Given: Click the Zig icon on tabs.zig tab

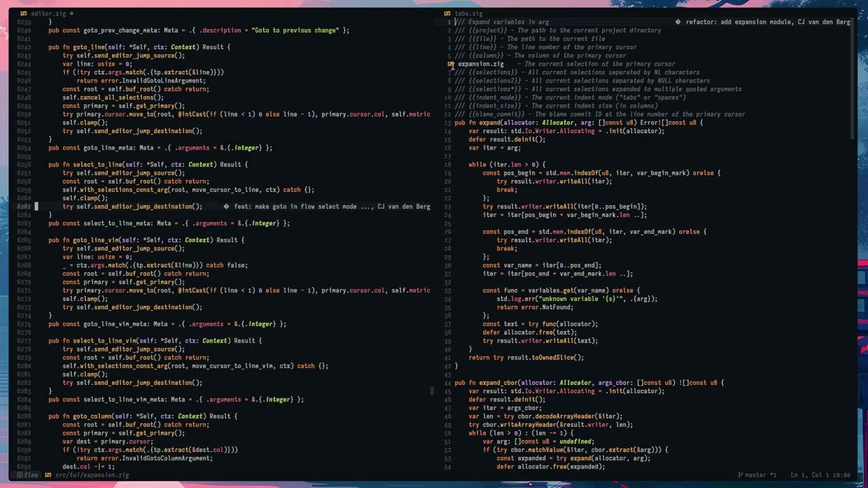Looking at the screenshot, I should point(448,13).
